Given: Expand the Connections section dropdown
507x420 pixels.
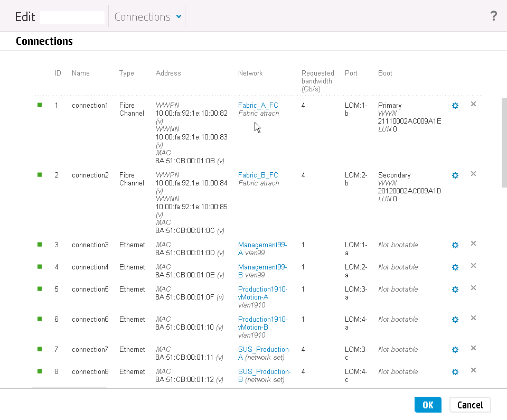Looking at the screenshot, I should [148, 16].
